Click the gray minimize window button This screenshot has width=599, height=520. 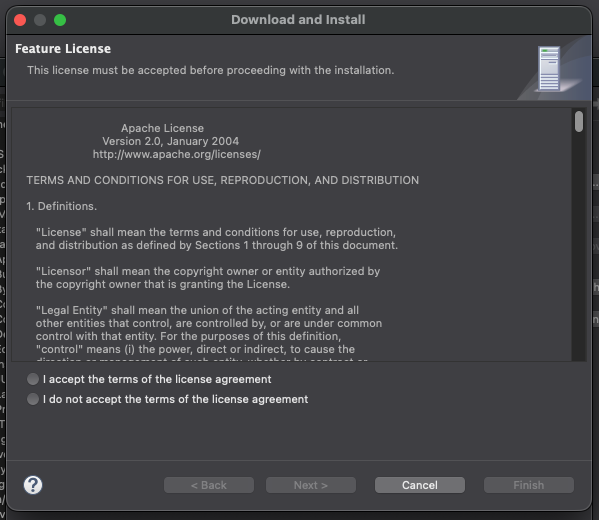tap(40, 19)
